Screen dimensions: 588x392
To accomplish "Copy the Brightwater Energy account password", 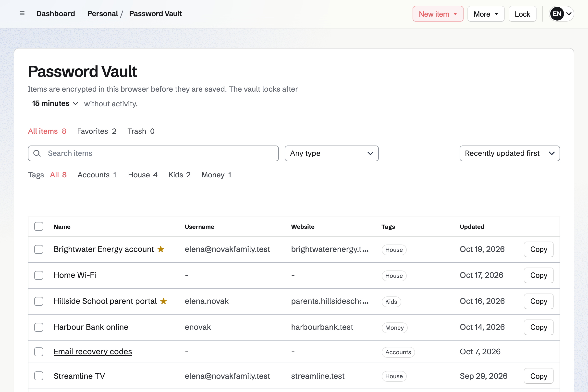I will [x=539, y=249].
